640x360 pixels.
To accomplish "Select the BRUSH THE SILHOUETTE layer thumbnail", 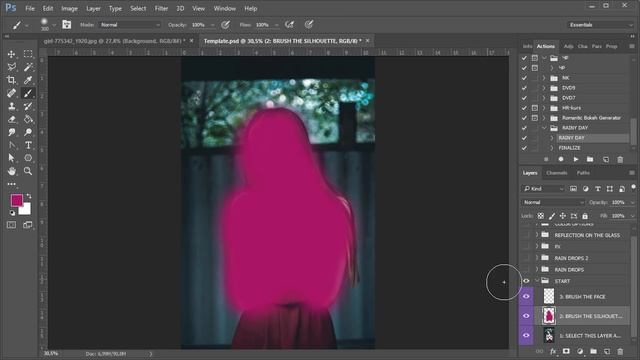I will [549, 316].
